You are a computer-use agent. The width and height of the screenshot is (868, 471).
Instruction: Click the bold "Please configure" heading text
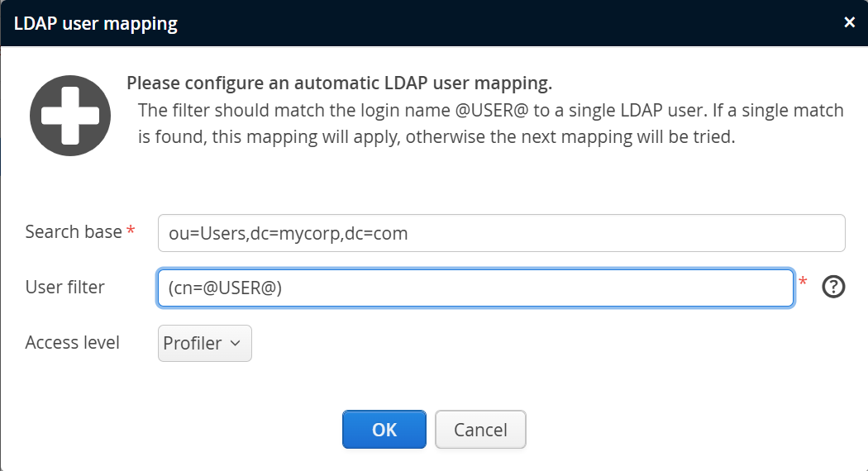pyautogui.click(x=339, y=83)
